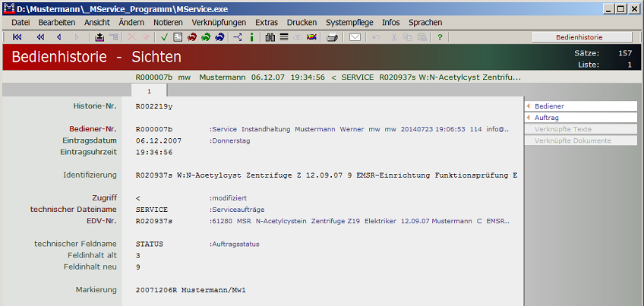Click the technischer Dateiname value SERVICE
The height and width of the screenshot is (306, 644).
152,210
